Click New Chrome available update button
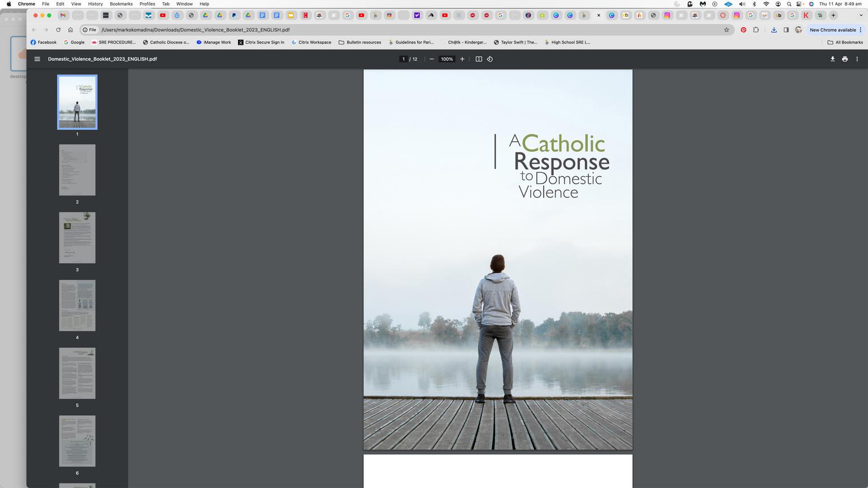The image size is (868, 488). tap(836, 30)
